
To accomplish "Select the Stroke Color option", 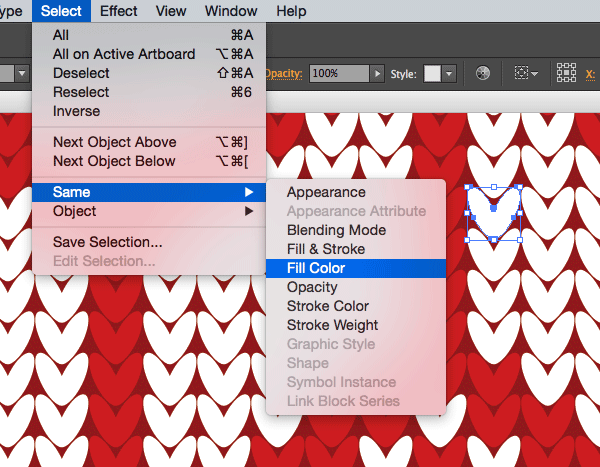I will pos(328,306).
